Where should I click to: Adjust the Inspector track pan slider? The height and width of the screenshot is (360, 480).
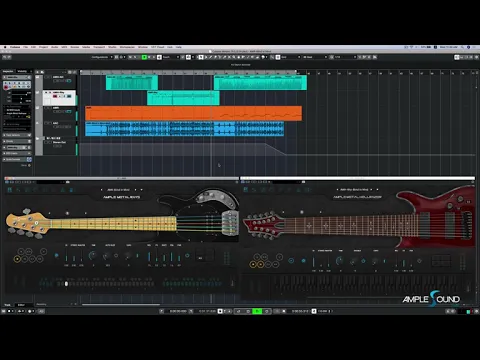pos(20,99)
